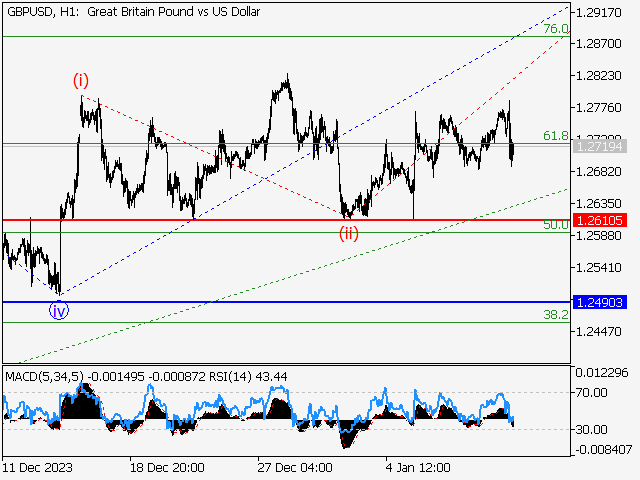The width and height of the screenshot is (640, 480).
Task: Click the 27 Dec 04:00 time label
Action: (x=295, y=467)
